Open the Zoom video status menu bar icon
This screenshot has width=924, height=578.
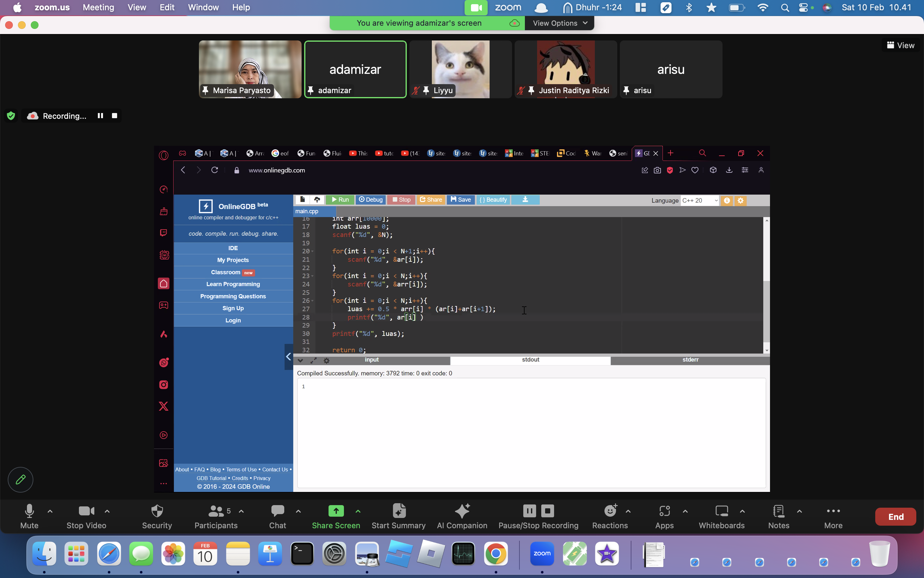pyautogui.click(x=476, y=7)
